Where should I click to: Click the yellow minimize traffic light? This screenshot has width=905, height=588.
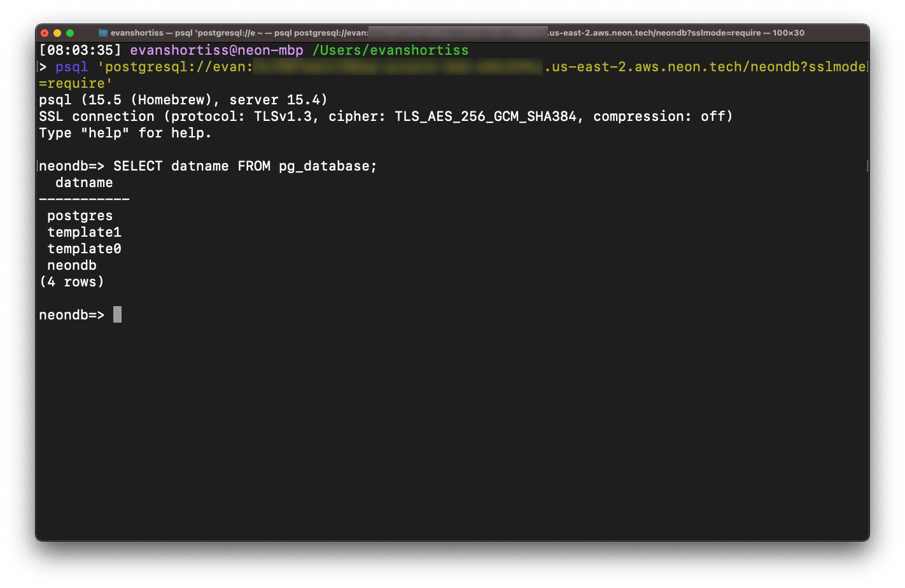pyautogui.click(x=58, y=32)
